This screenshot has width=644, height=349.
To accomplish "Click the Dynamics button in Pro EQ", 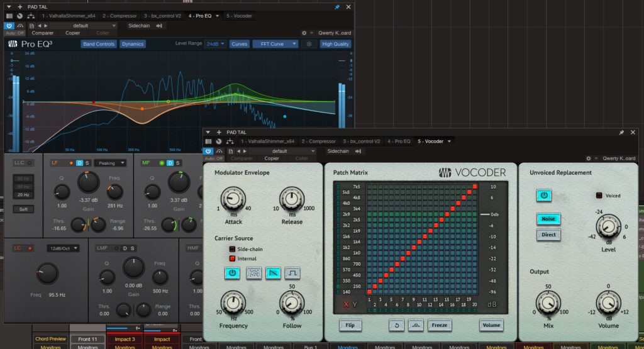I will [x=133, y=44].
